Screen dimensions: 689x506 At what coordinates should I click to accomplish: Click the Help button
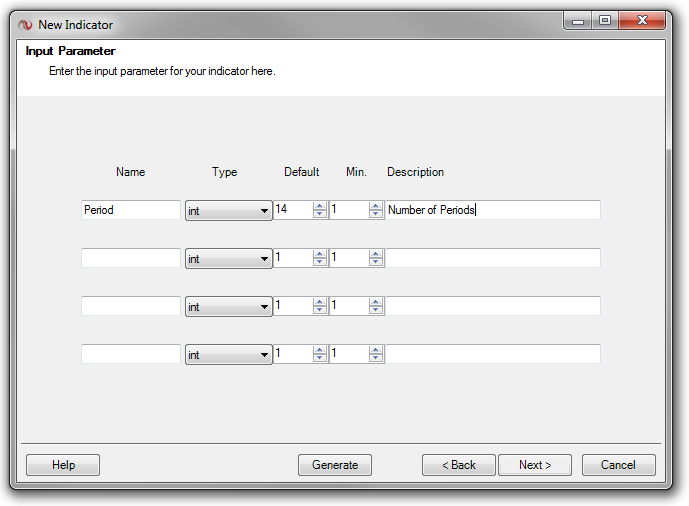[63, 465]
